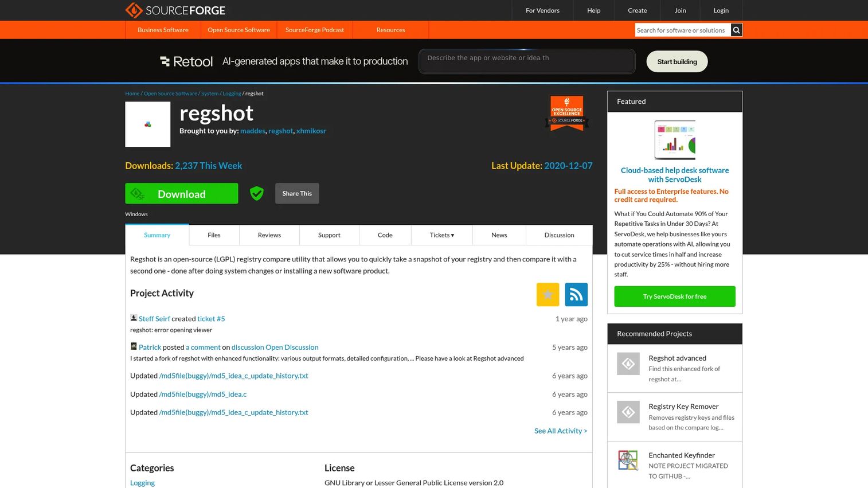Expand the Tickets dropdown tab
This screenshot has height=488, width=868.
442,235
